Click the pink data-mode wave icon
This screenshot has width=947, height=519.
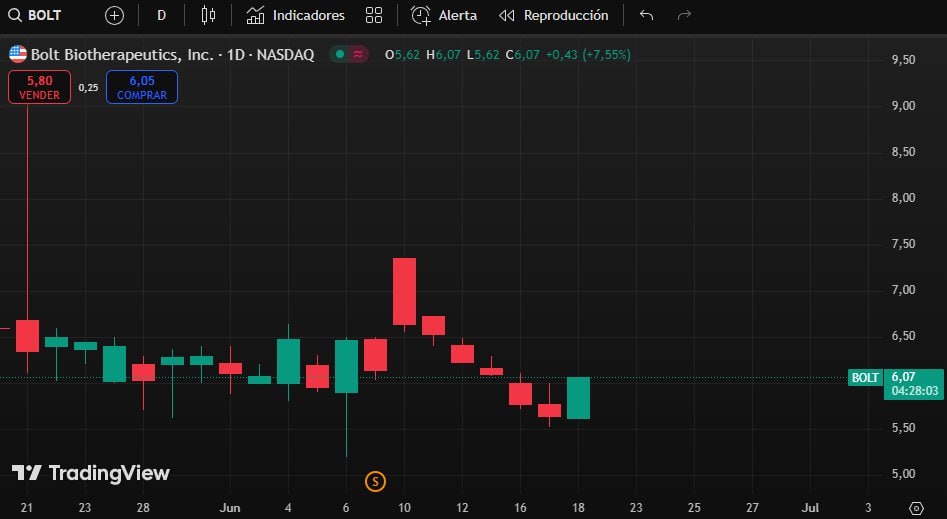coord(358,54)
